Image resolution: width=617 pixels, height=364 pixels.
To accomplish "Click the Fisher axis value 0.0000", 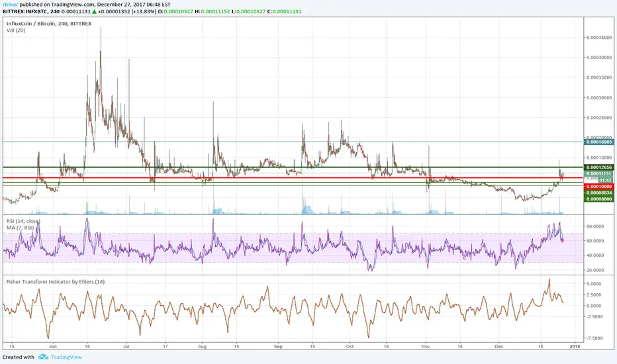I will (x=594, y=306).
